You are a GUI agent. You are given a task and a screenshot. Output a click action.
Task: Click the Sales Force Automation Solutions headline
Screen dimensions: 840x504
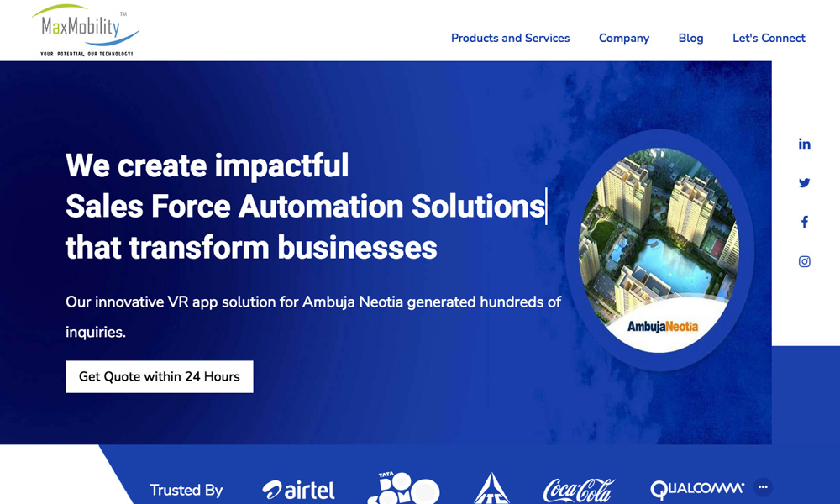point(305,206)
